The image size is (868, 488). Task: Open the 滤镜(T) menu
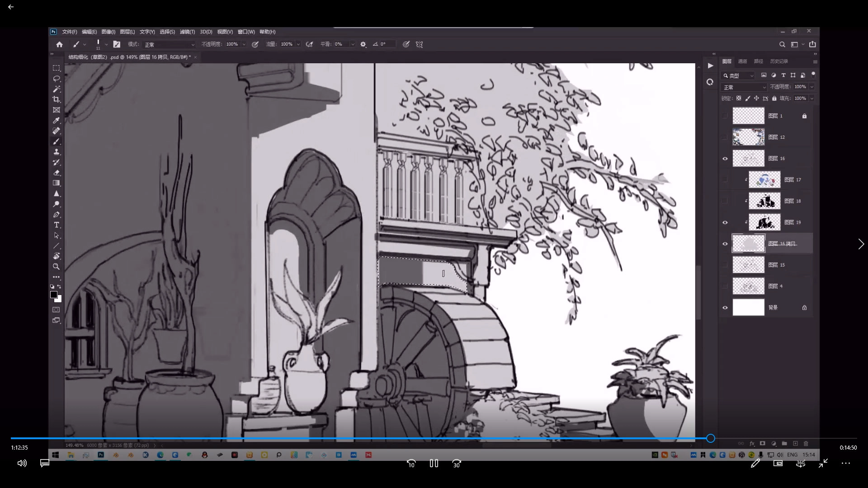coord(187,32)
